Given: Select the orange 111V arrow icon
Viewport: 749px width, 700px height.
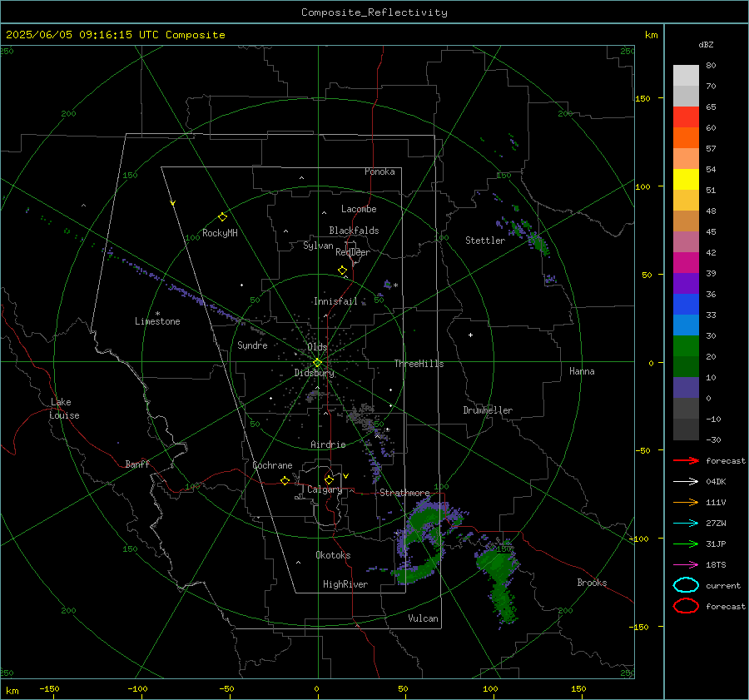Looking at the screenshot, I should click(x=686, y=502).
